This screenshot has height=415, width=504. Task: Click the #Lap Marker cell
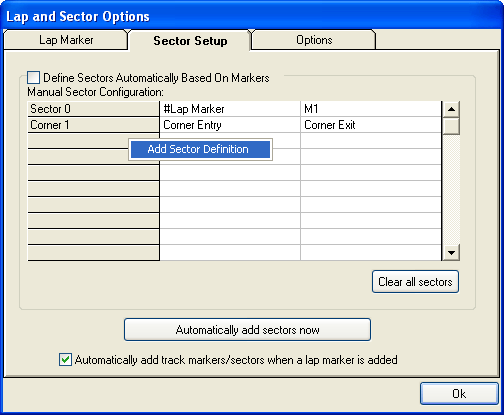point(230,109)
